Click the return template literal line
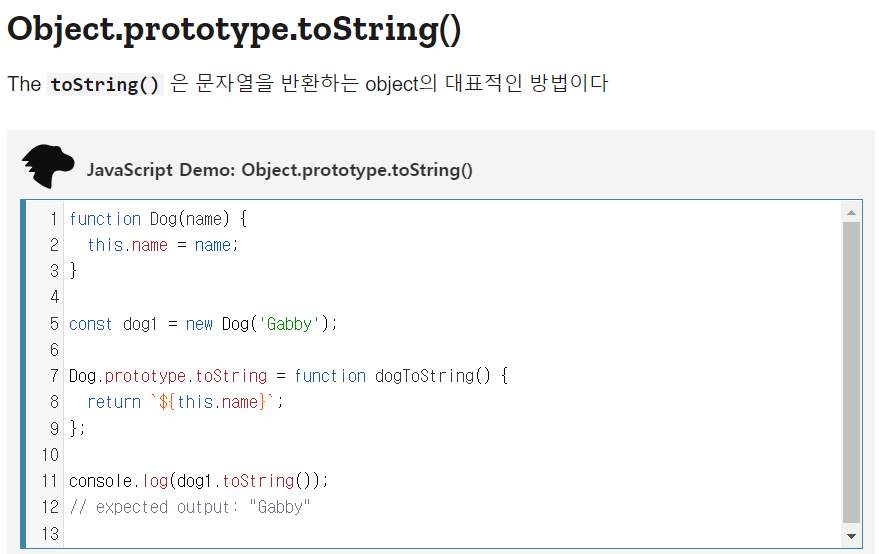Screen dimensions: 879x554 185,402
